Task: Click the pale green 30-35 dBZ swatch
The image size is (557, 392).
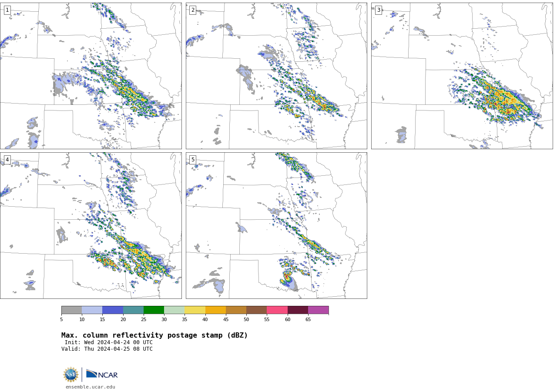Action: (174, 310)
